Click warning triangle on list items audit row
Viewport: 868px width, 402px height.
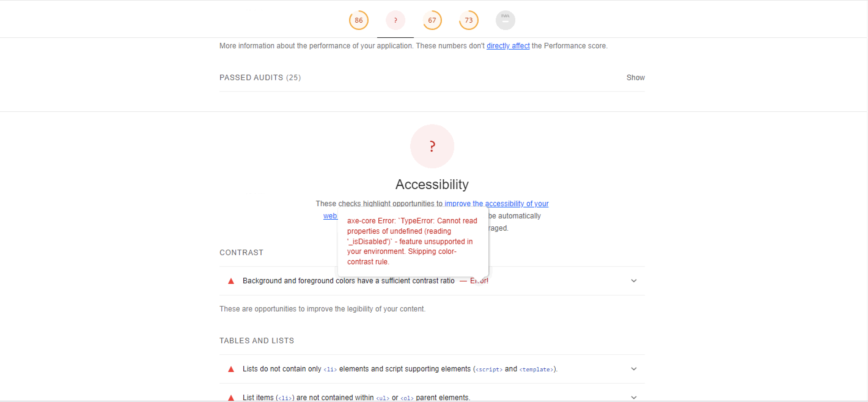pyautogui.click(x=231, y=397)
